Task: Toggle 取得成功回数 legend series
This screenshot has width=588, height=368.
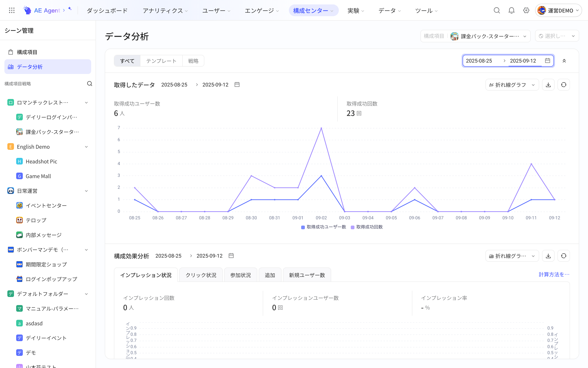Action: click(367, 227)
